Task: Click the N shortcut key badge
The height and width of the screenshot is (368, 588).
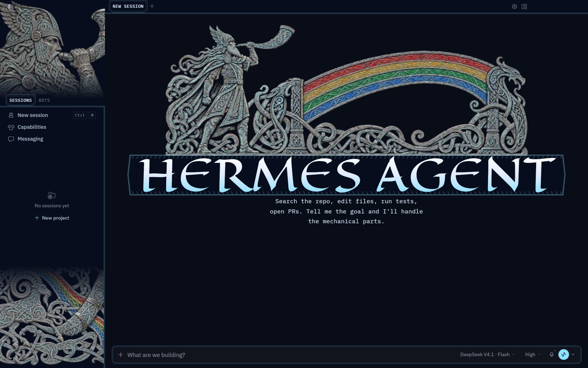Action: click(x=92, y=115)
